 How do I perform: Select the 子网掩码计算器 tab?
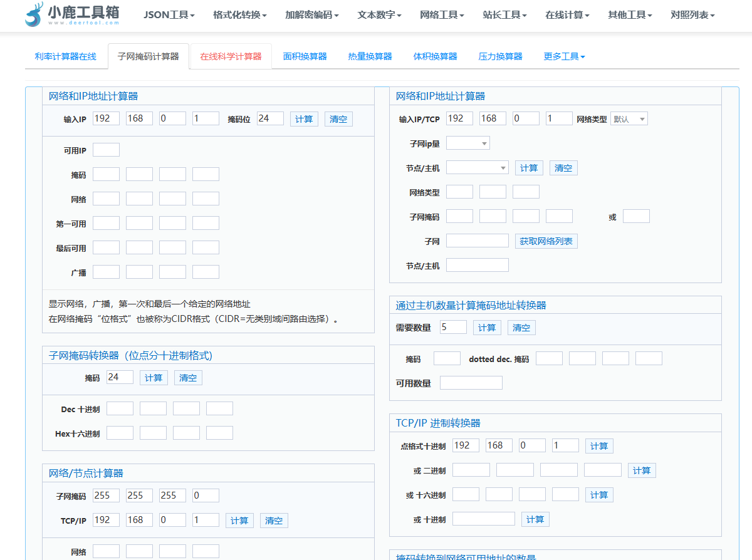(x=149, y=56)
